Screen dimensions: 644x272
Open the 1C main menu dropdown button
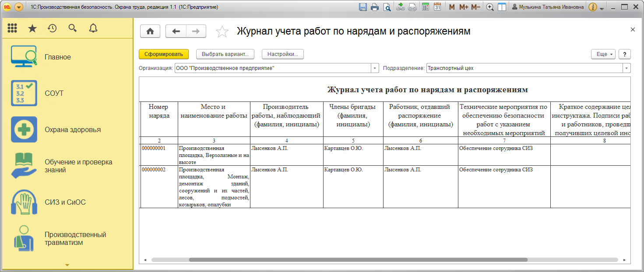[19, 7]
